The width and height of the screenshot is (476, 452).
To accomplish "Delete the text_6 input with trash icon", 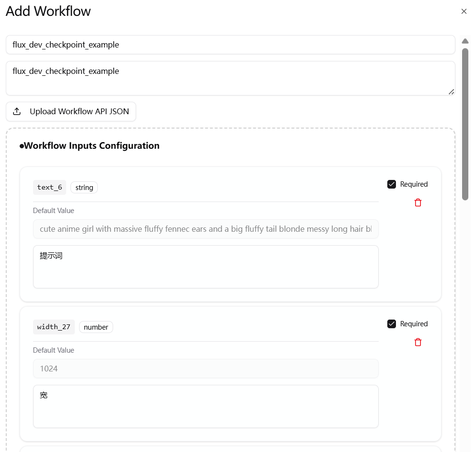I will (418, 202).
